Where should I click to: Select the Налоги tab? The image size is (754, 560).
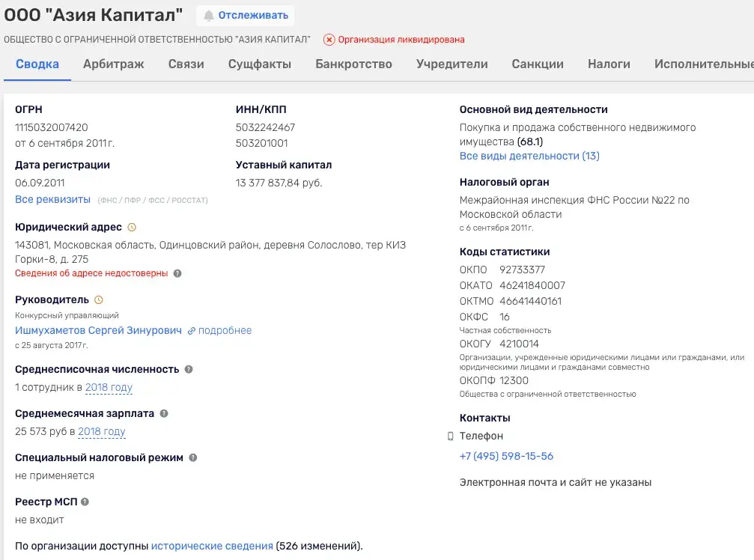(x=609, y=64)
